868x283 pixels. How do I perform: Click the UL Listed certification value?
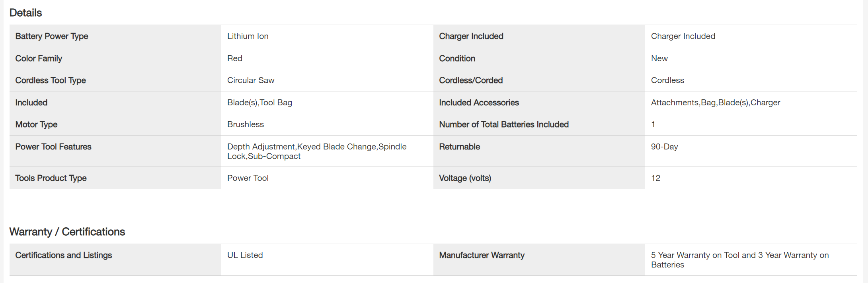point(245,255)
